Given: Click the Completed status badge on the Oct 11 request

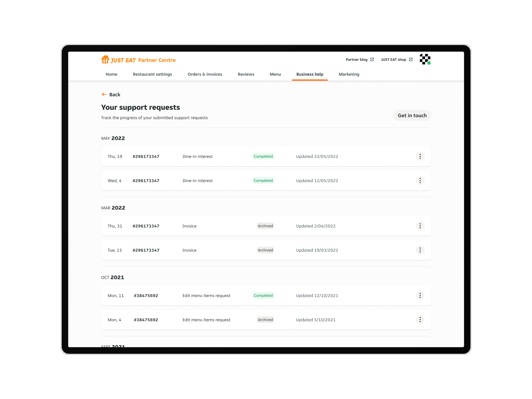Looking at the screenshot, I should [263, 296].
